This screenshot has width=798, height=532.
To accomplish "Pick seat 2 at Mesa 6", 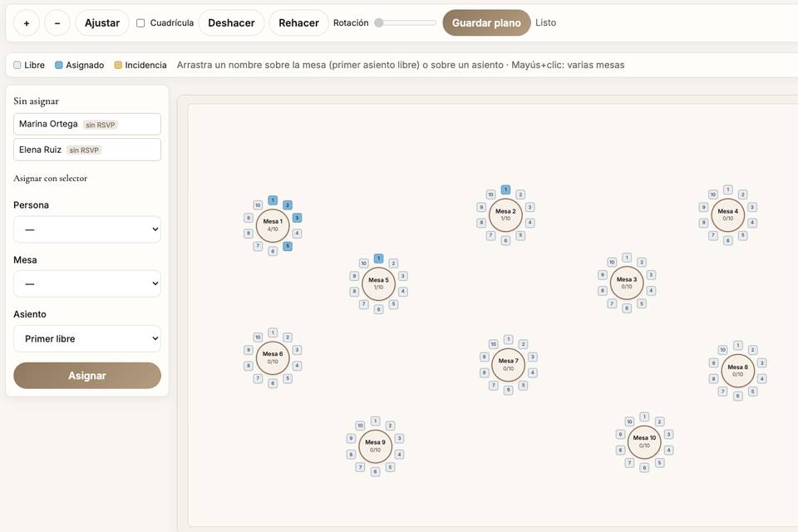I will tap(288, 337).
